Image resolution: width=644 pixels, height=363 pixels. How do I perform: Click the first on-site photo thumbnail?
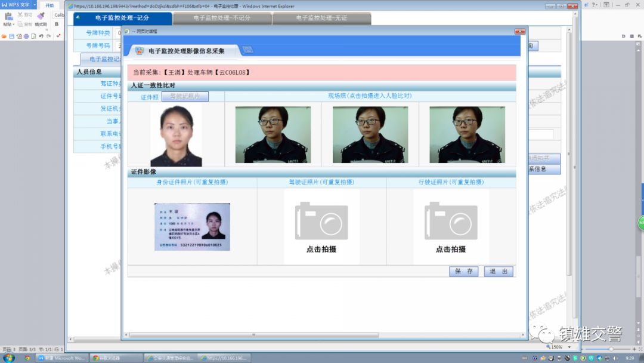point(273,135)
